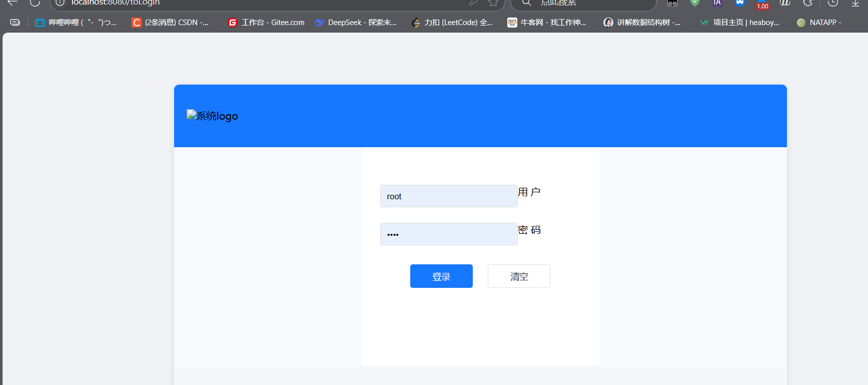Click the browser search box
Viewport: 868px width, 385px height.
[x=583, y=3]
